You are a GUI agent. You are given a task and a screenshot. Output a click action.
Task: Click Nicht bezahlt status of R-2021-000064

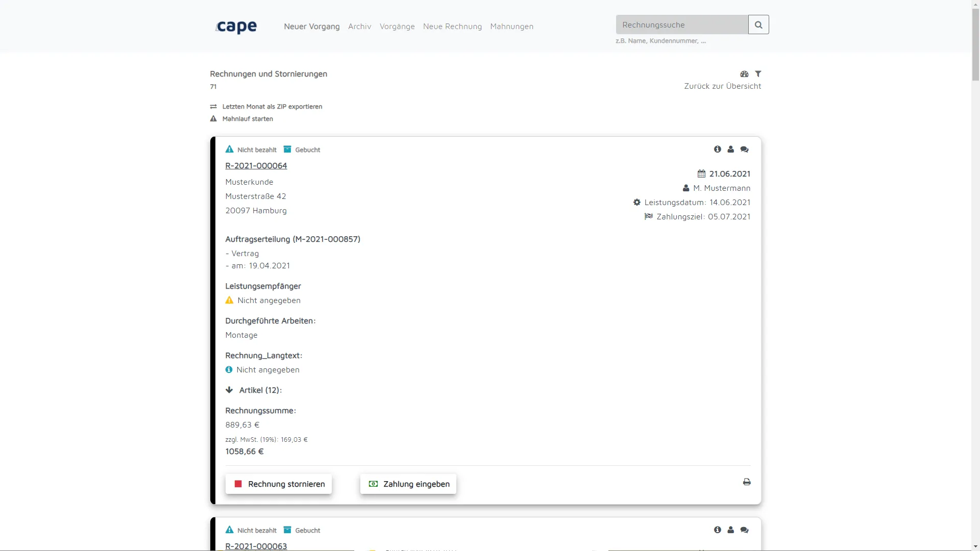(251, 149)
